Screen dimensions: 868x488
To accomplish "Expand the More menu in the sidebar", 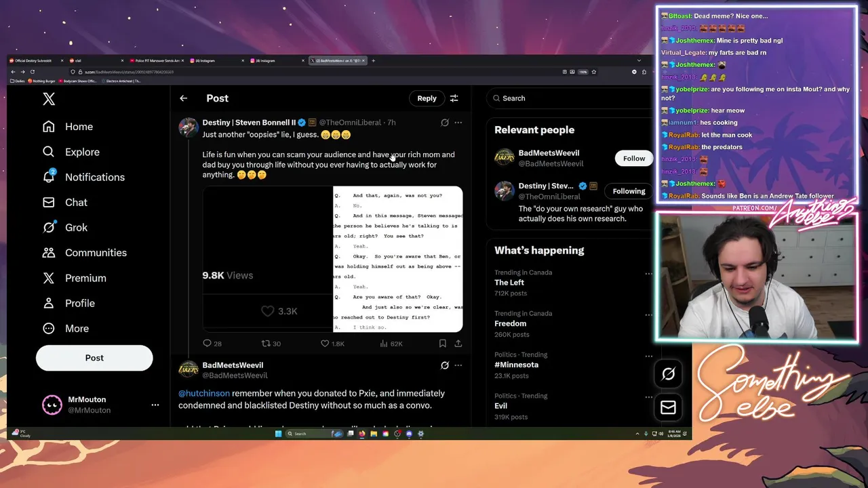I will (66, 328).
